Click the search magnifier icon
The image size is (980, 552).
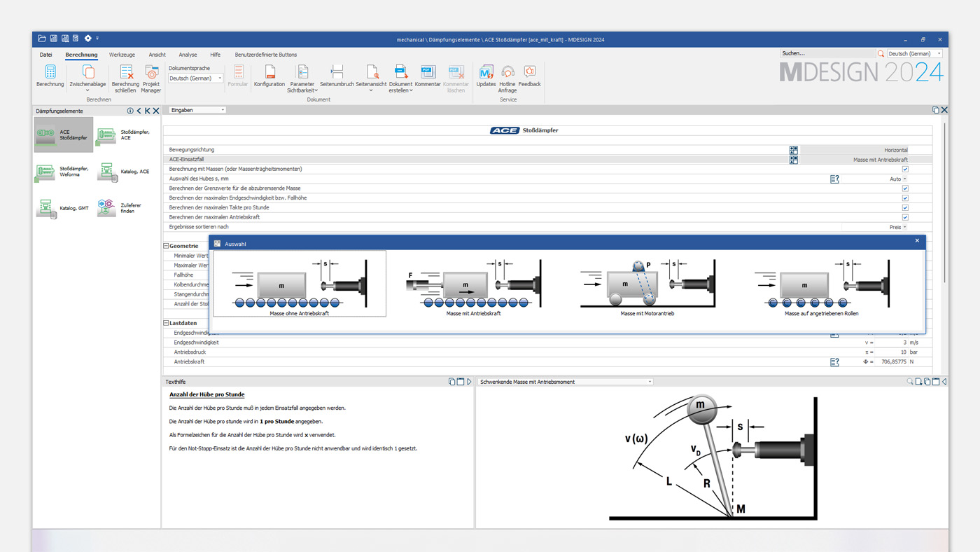pyautogui.click(x=881, y=53)
